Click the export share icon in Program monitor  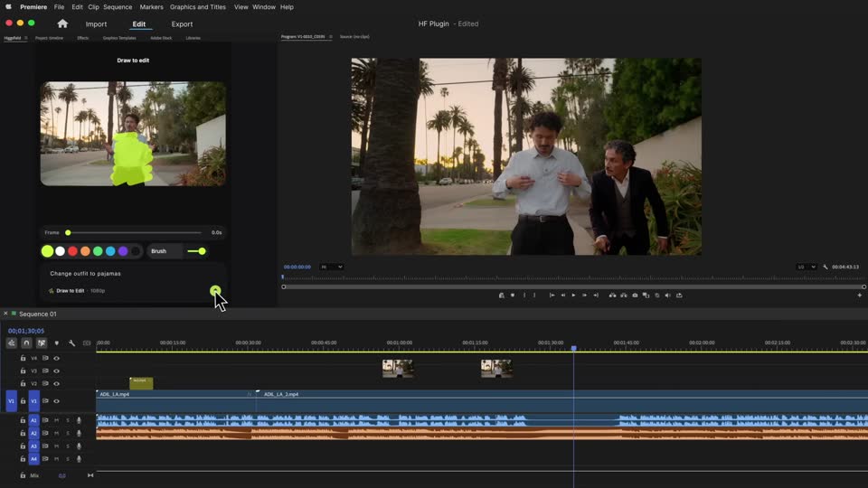click(679, 296)
